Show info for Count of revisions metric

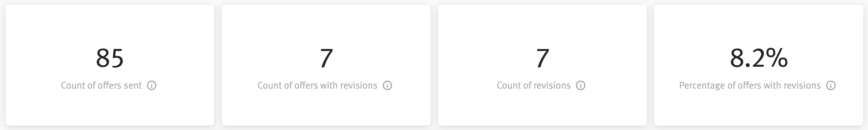(x=581, y=86)
